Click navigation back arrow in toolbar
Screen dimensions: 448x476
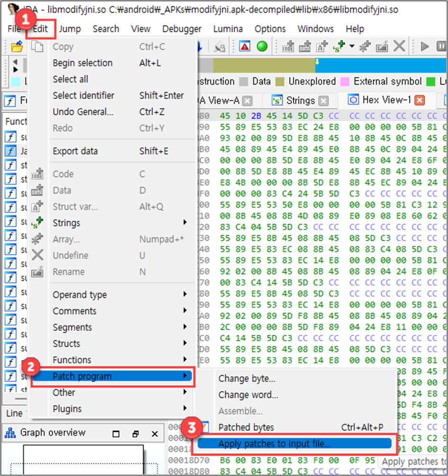click(x=15, y=62)
